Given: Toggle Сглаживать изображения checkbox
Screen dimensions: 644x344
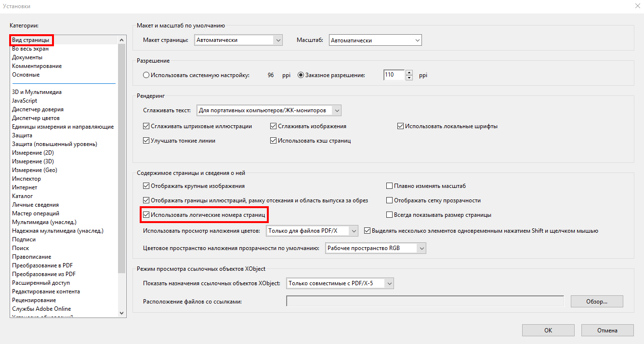Looking at the screenshot, I should [x=274, y=126].
